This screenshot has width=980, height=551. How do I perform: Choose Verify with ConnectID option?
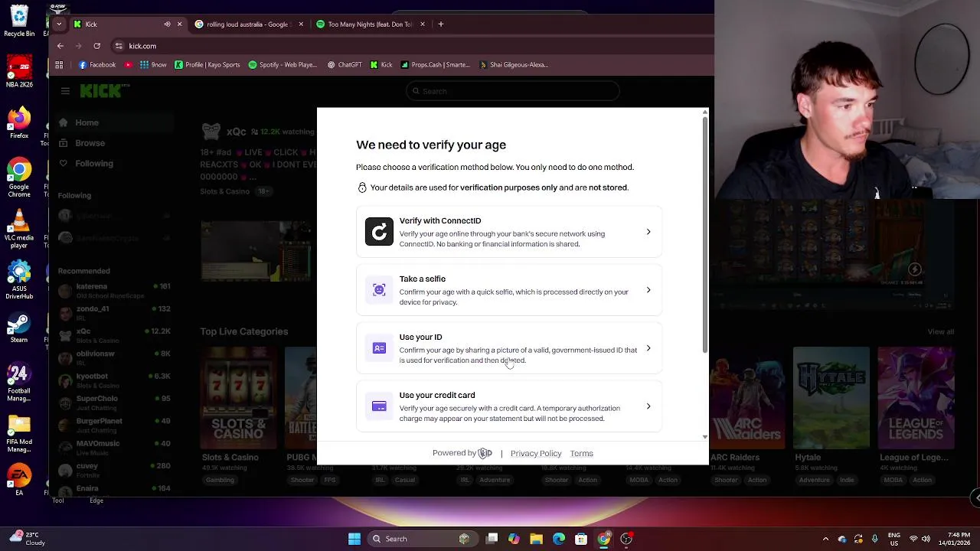tap(509, 232)
